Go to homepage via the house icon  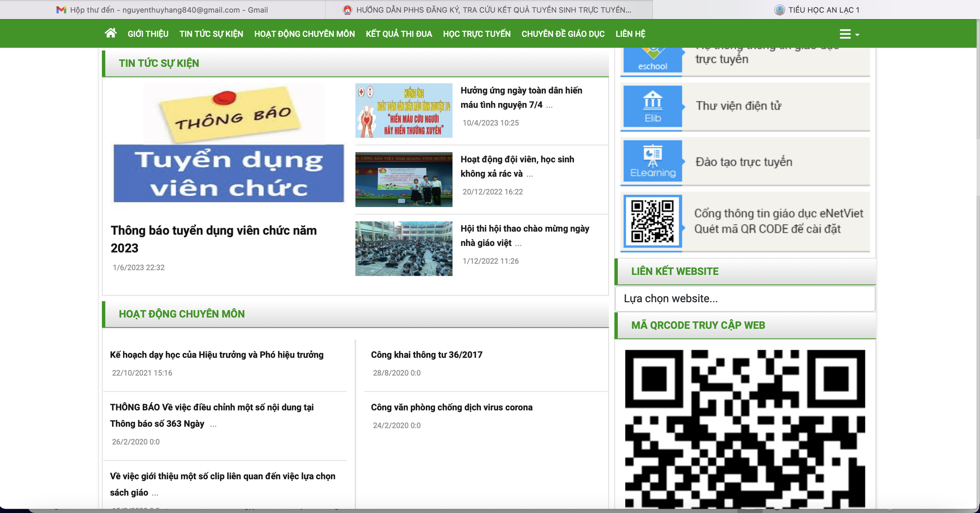click(x=111, y=33)
